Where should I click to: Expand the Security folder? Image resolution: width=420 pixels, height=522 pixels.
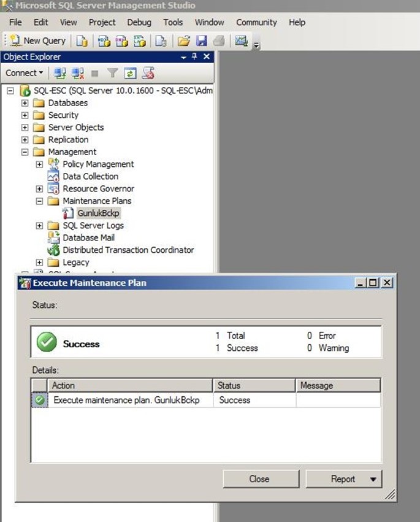tap(25, 115)
